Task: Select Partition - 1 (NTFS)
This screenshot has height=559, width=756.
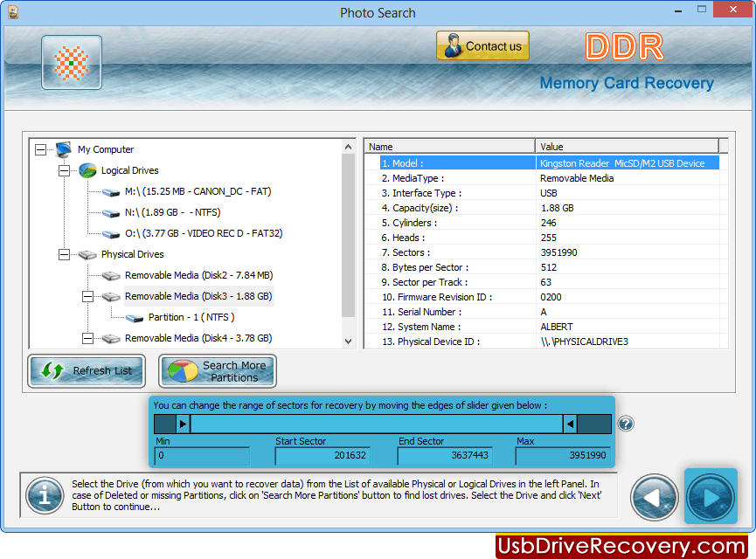Action: (191, 317)
